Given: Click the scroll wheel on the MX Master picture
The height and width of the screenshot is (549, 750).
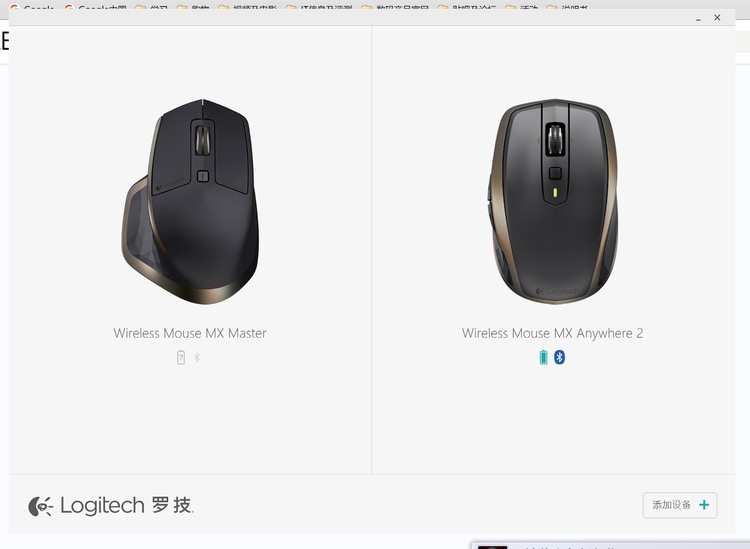Looking at the screenshot, I should 203,140.
